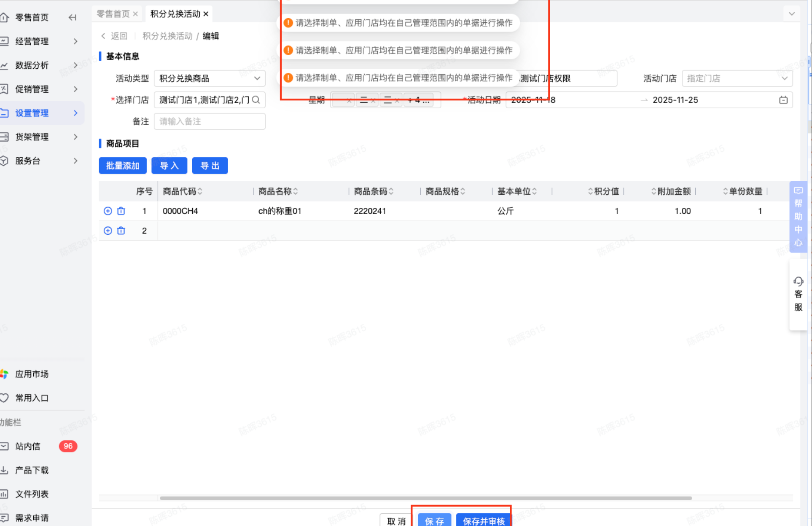Image resolution: width=812 pixels, height=526 pixels.
Task: Click the 保存并审核 button
Action: click(x=484, y=521)
